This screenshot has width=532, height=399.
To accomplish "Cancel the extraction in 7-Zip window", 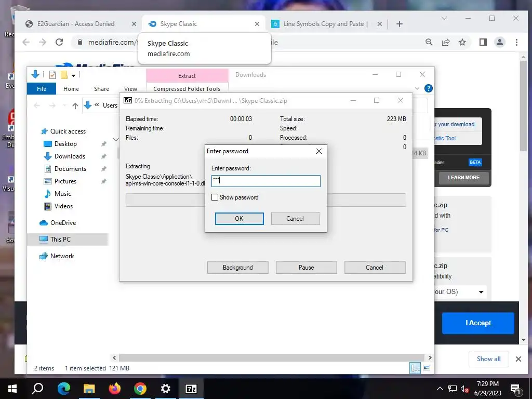I will [x=375, y=268].
